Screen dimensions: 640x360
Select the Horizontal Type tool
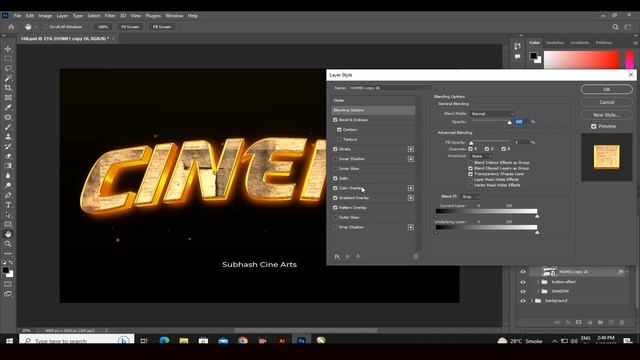point(8,205)
